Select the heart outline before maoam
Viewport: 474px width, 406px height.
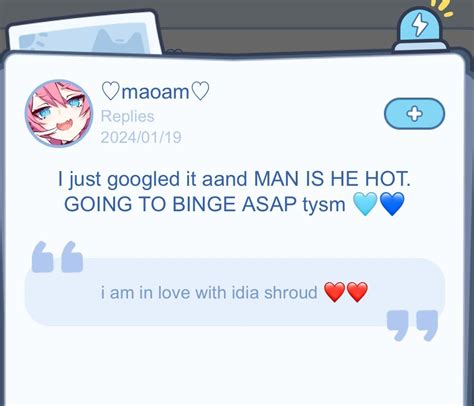pyautogui.click(x=110, y=91)
